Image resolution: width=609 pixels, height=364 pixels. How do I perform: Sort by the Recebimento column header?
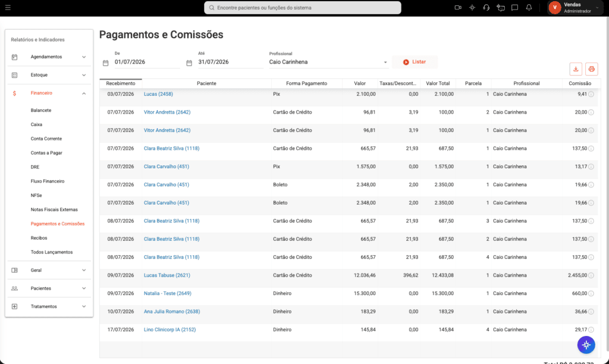tap(121, 83)
